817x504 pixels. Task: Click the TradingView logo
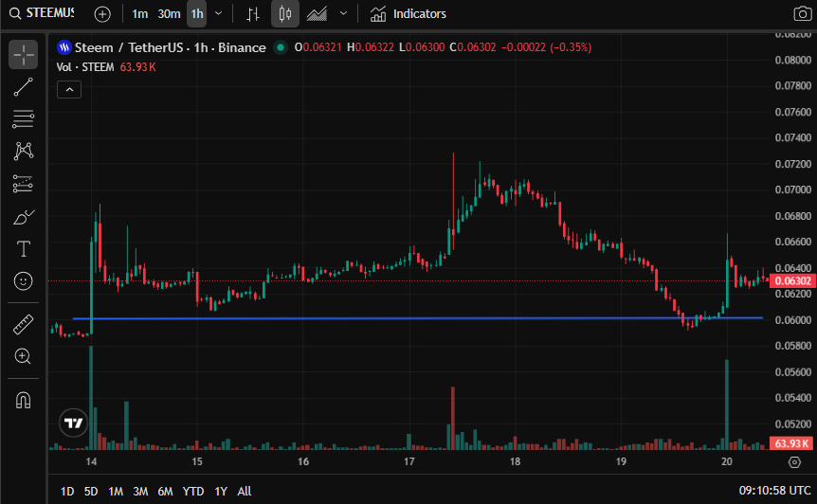click(74, 423)
